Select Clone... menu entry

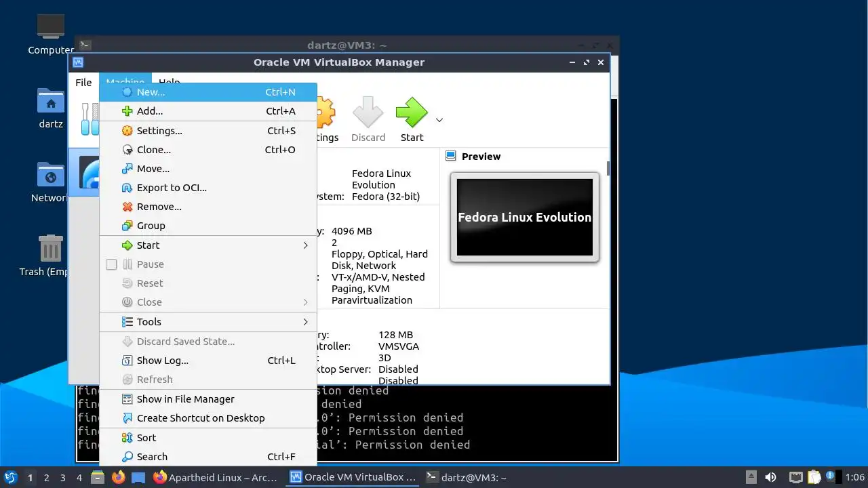(x=208, y=150)
